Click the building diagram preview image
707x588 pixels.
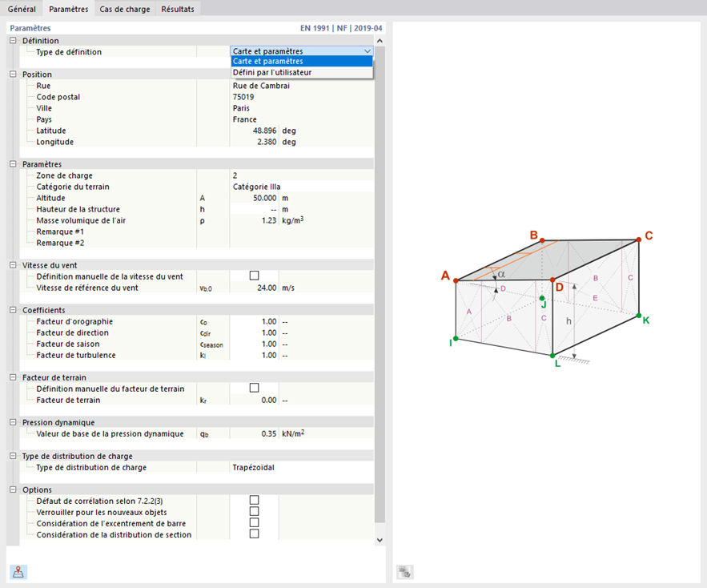(x=547, y=299)
